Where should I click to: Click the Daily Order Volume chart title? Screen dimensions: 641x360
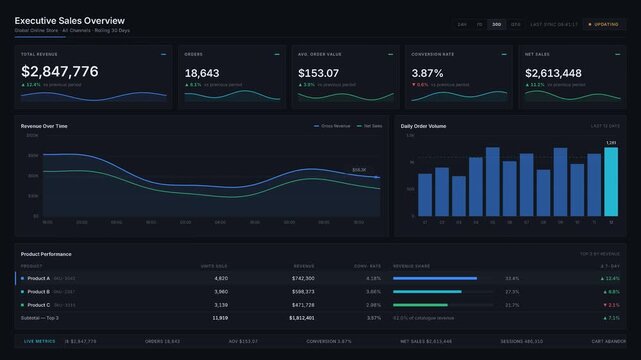coord(424,126)
